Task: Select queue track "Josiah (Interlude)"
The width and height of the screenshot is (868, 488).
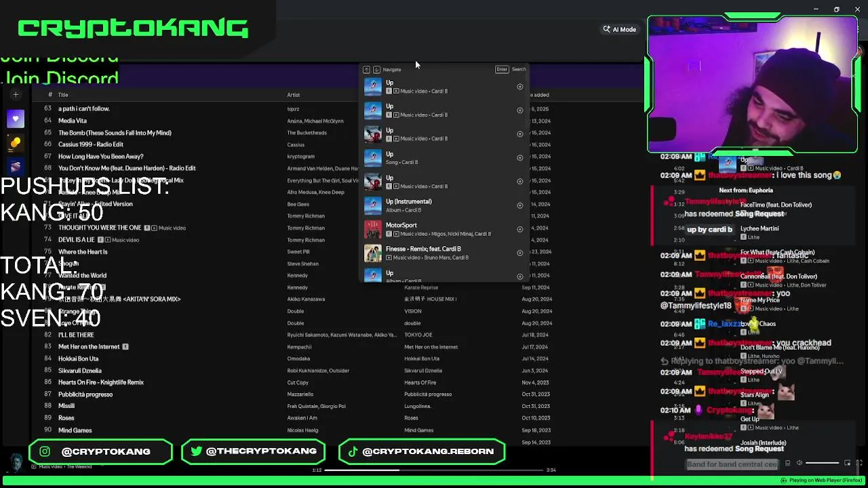Action: pos(764,443)
